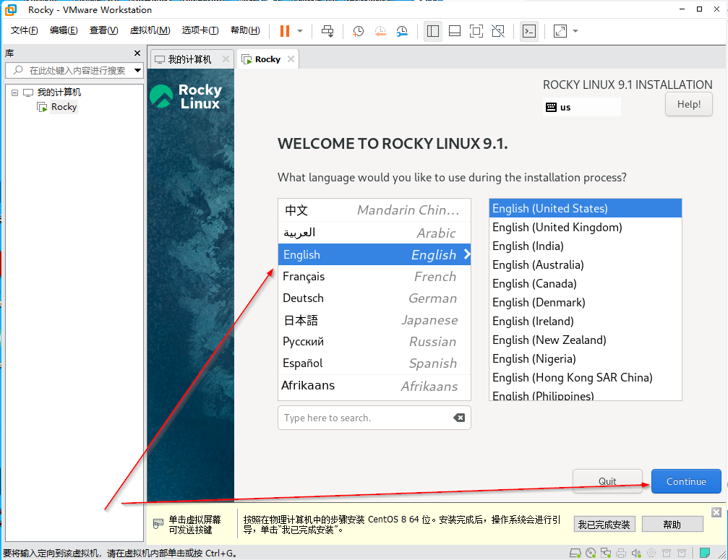Switch to the Rocky tab
728x560 pixels.
click(x=267, y=59)
